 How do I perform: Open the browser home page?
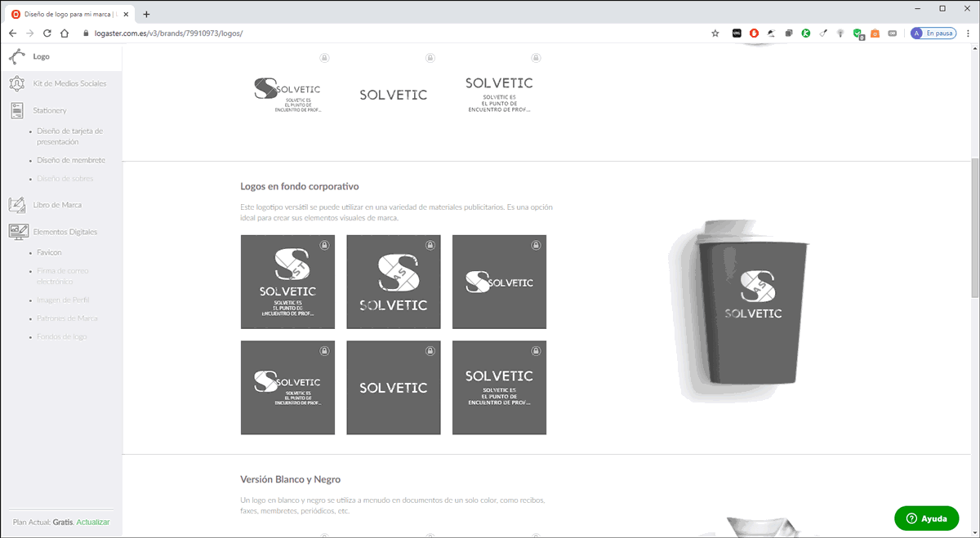click(x=65, y=33)
